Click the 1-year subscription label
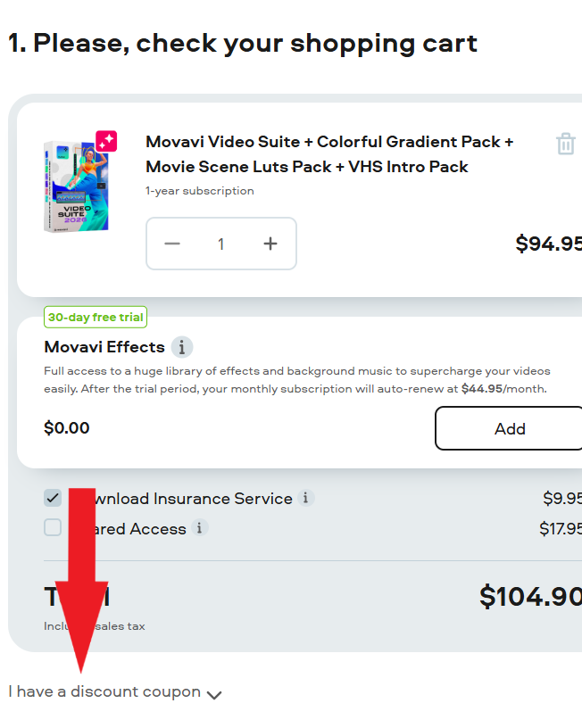 click(x=199, y=190)
